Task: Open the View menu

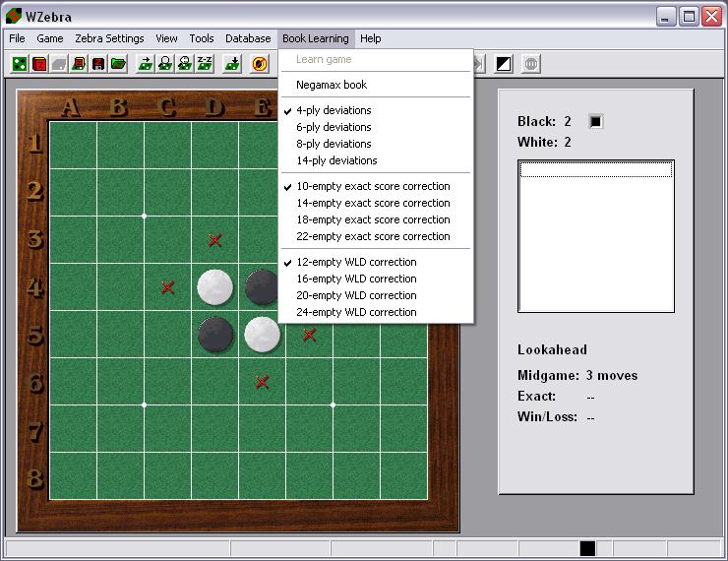Action: (166, 38)
